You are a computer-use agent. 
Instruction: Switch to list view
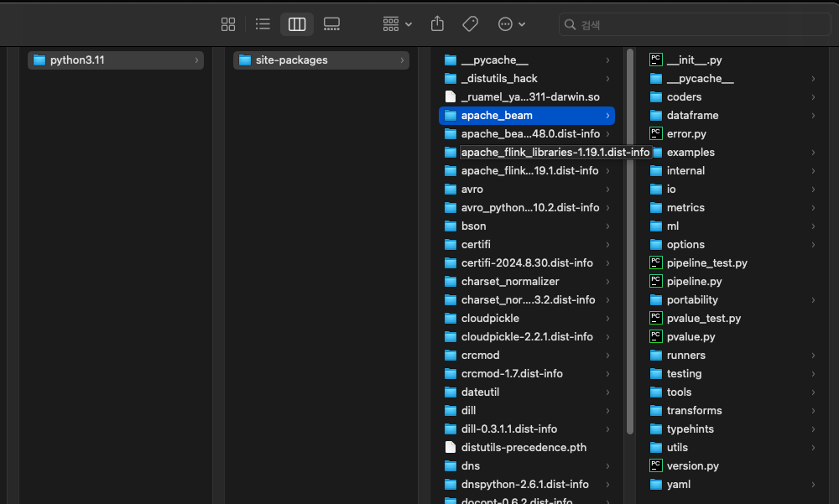point(263,24)
